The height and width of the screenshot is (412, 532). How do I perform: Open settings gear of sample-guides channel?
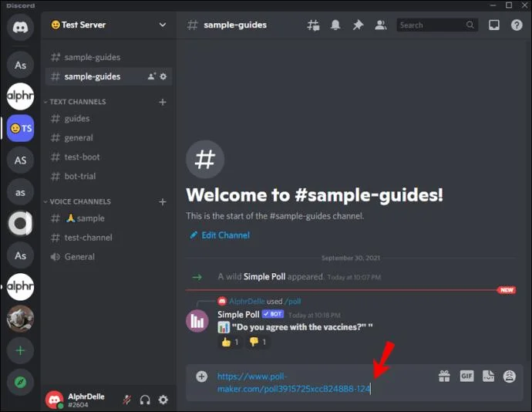coord(163,76)
